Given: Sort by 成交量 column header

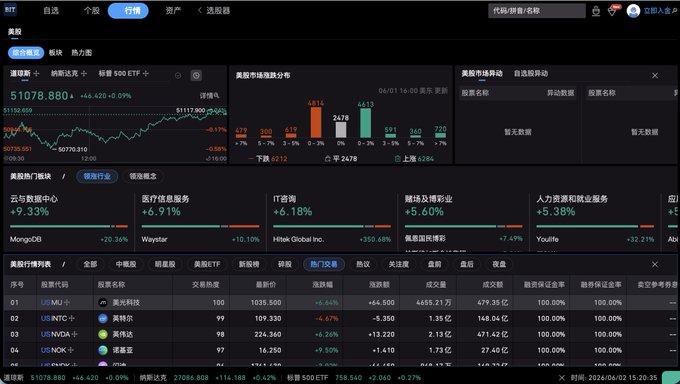Looking at the screenshot, I should [436, 285].
